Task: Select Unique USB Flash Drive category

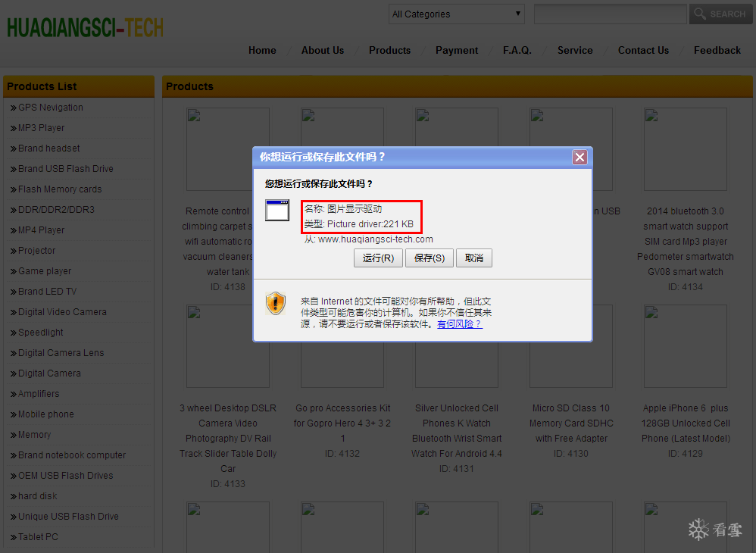Action: 68,517
